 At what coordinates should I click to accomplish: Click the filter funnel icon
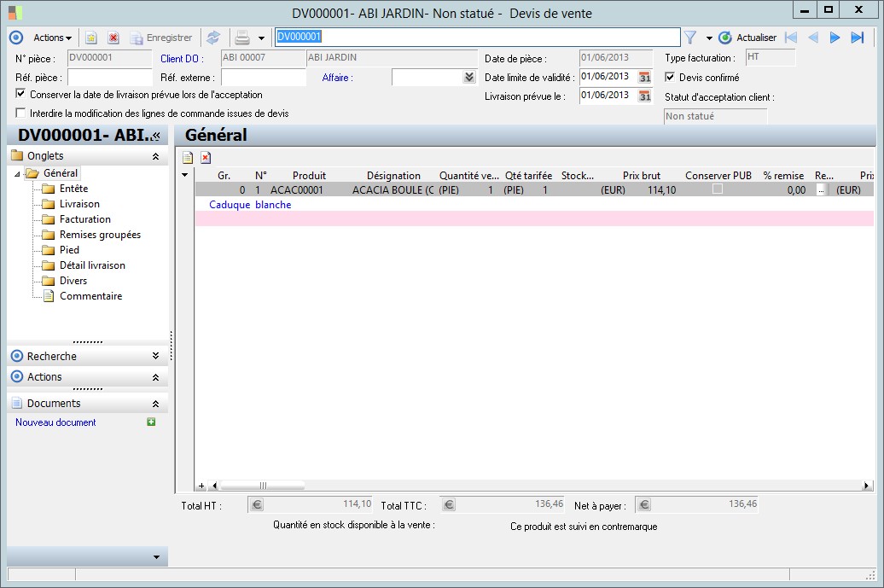click(x=690, y=38)
